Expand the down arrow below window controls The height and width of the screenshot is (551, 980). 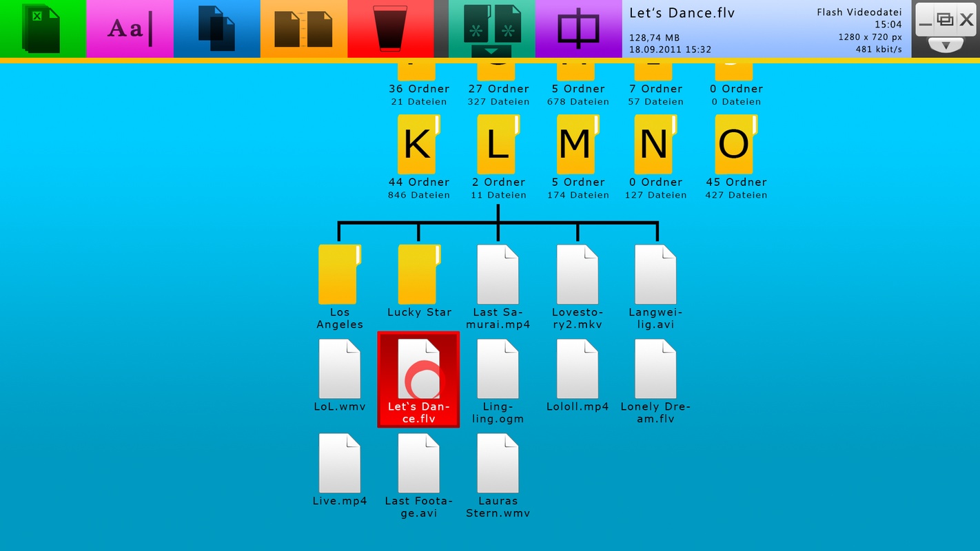click(946, 46)
